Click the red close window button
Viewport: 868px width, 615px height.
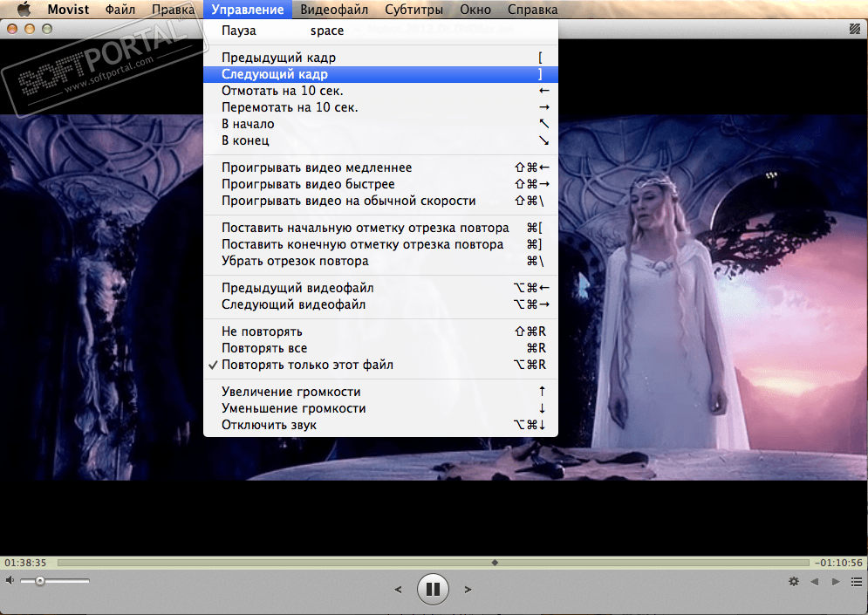click(x=12, y=29)
